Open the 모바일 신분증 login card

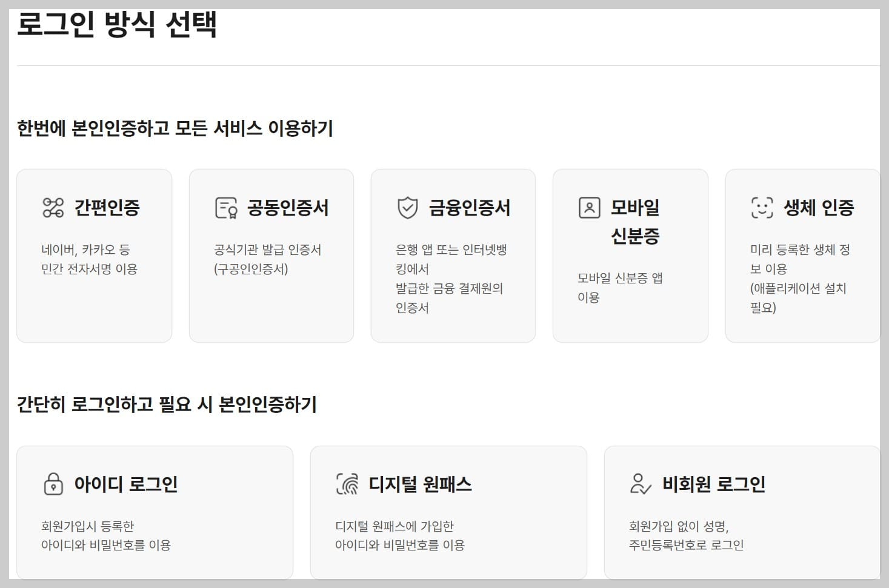tap(630, 254)
